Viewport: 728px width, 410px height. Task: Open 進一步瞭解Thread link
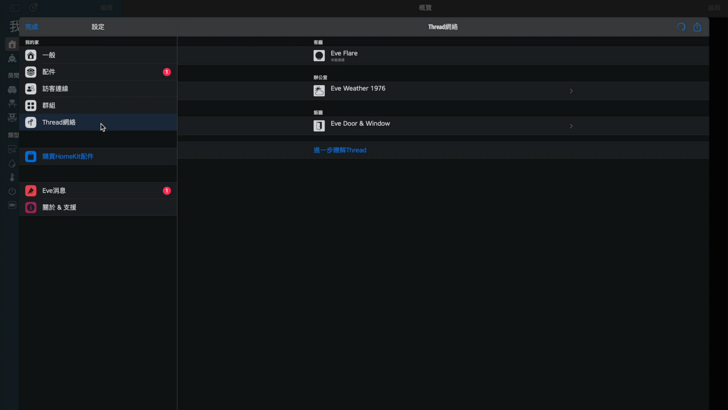pyautogui.click(x=340, y=150)
